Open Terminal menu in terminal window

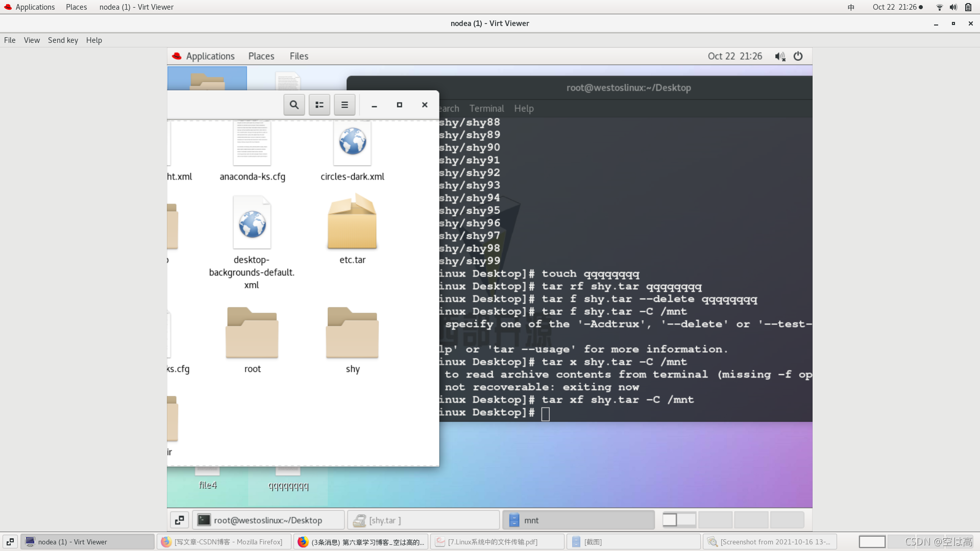pos(486,108)
